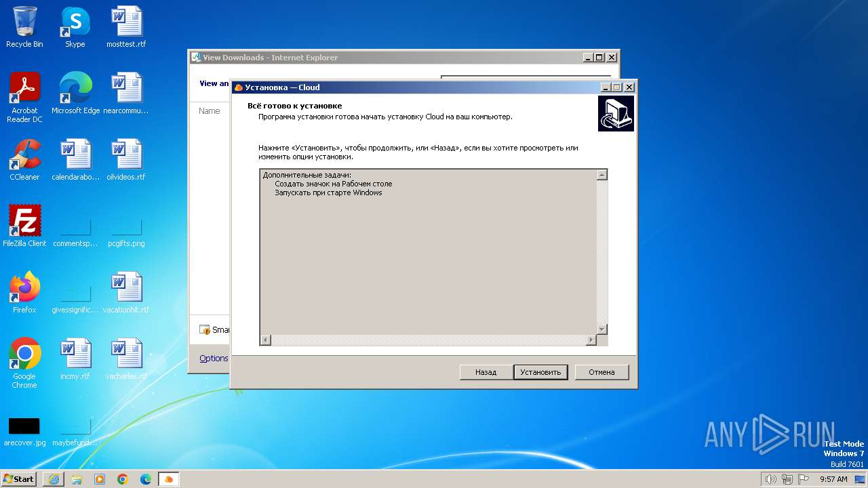The image size is (868, 488).
Task: Click left arrow of horizontal summary scrollbar
Action: pos(265,340)
